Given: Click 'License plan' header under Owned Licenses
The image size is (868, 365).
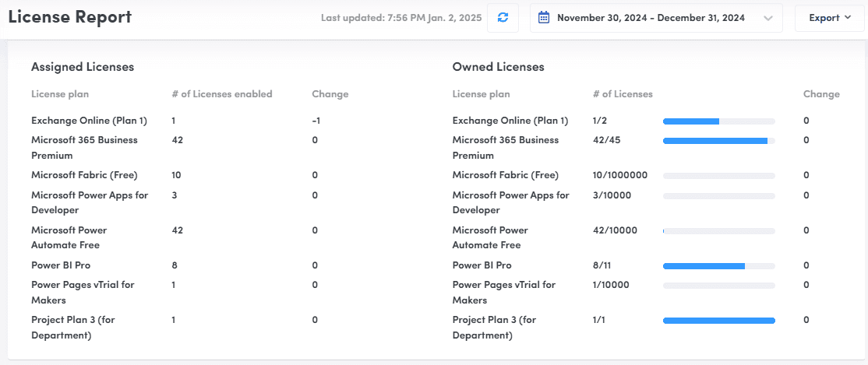Looking at the screenshot, I should (x=481, y=94).
